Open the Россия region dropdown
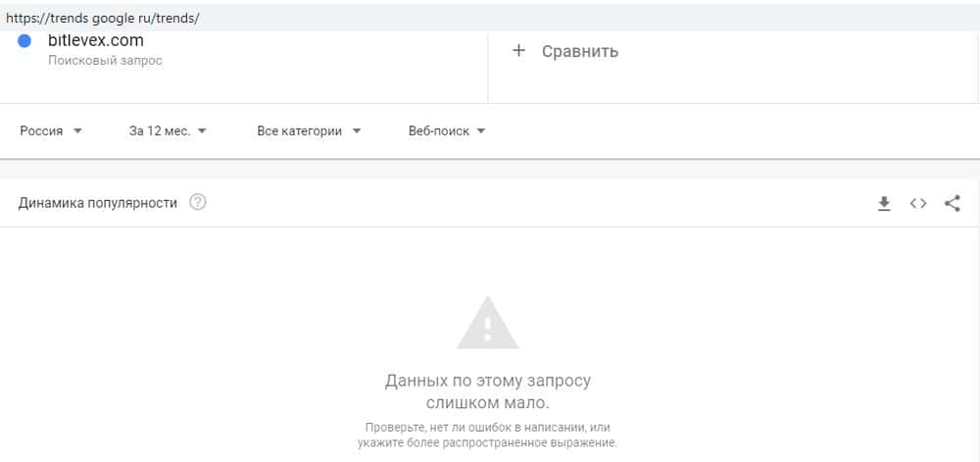 pyautogui.click(x=51, y=131)
